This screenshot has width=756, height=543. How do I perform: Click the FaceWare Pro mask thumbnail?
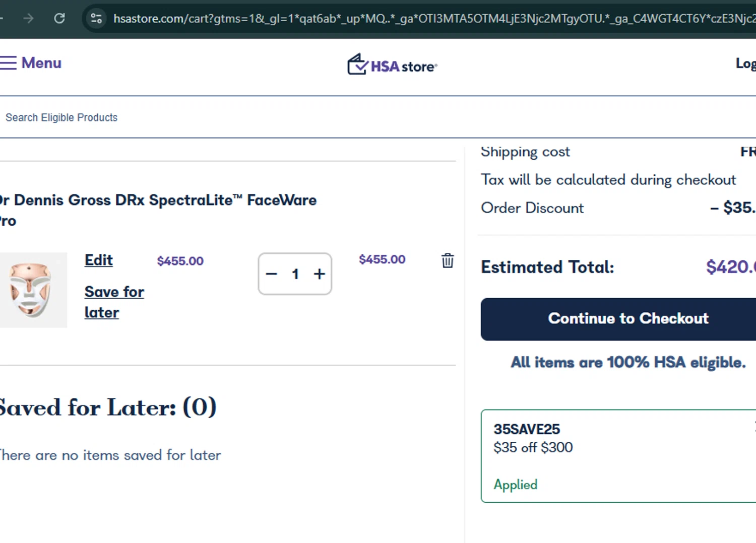[31, 290]
